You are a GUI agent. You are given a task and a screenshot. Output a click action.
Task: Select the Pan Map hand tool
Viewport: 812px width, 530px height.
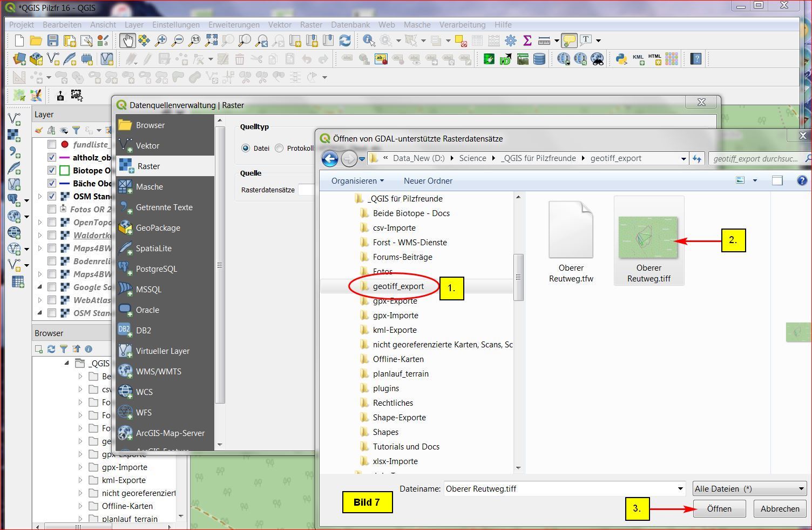coord(127,41)
